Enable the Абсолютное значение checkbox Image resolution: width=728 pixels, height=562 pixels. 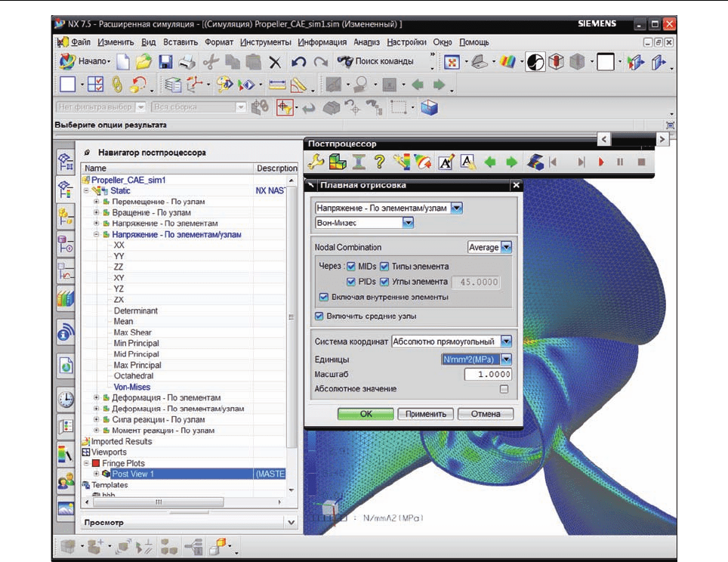click(504, 389)
